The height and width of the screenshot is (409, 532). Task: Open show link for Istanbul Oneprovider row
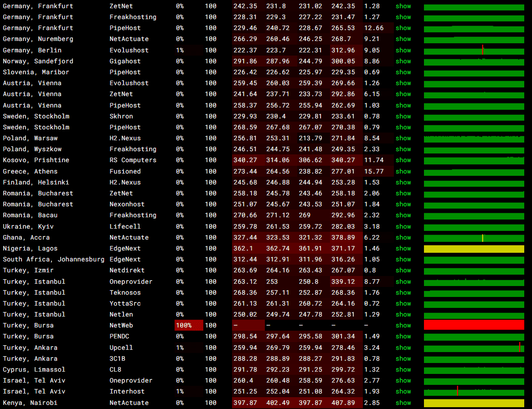coord(403,281)
